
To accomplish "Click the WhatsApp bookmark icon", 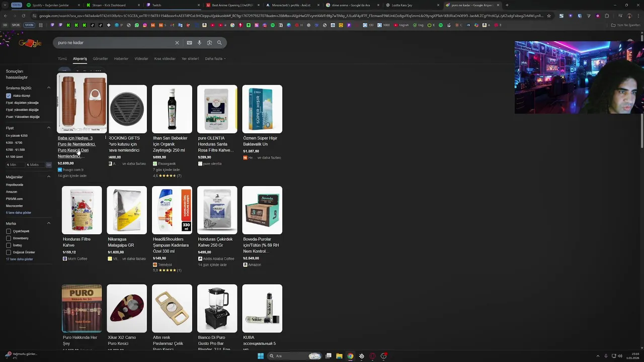I will [137, 25].
